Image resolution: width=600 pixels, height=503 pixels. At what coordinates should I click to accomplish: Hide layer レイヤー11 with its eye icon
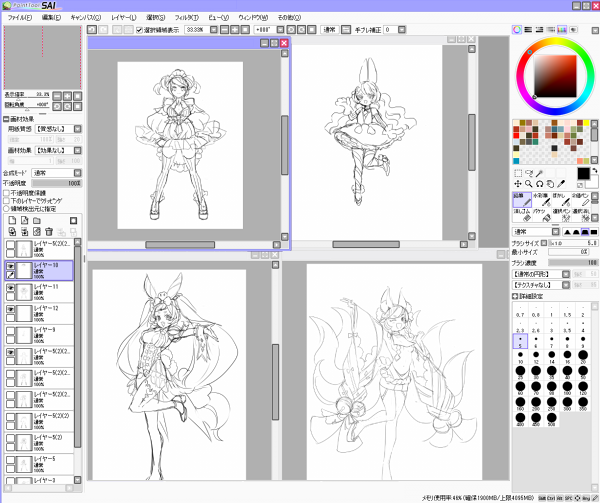click(11, 288)
